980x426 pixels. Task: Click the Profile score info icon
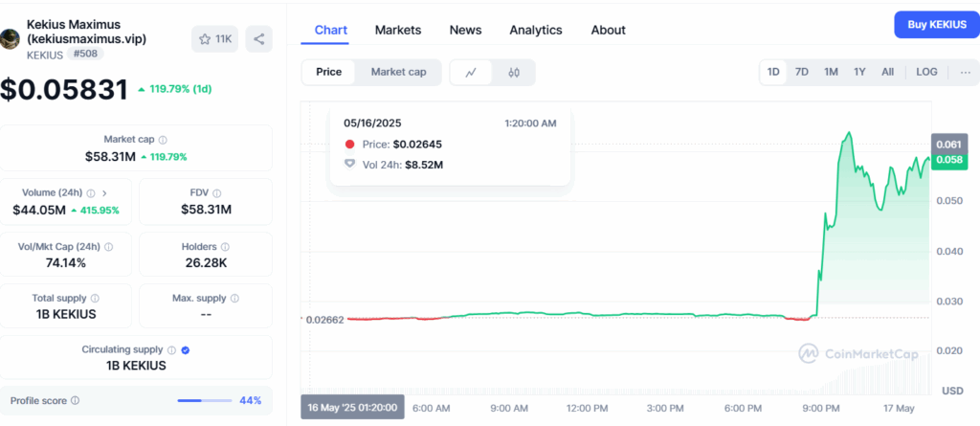pyautogui.click(x=75, y=400)
